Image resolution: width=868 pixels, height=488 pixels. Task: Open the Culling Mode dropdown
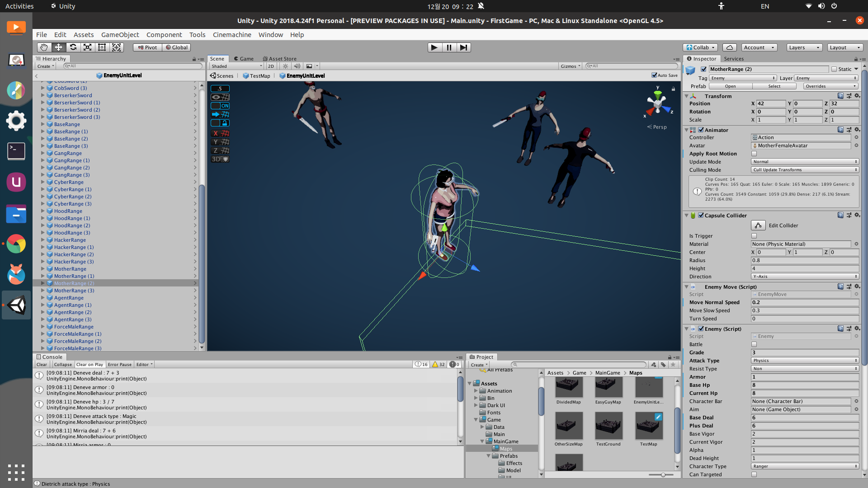pyautogui.click(x=805, y=170)
